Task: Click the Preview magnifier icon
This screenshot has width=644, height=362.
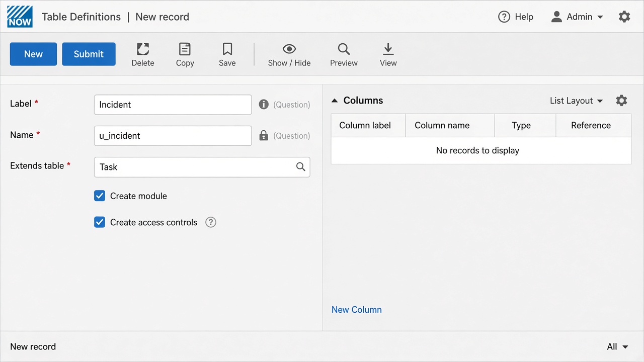Action: click(x=344, y=49)
